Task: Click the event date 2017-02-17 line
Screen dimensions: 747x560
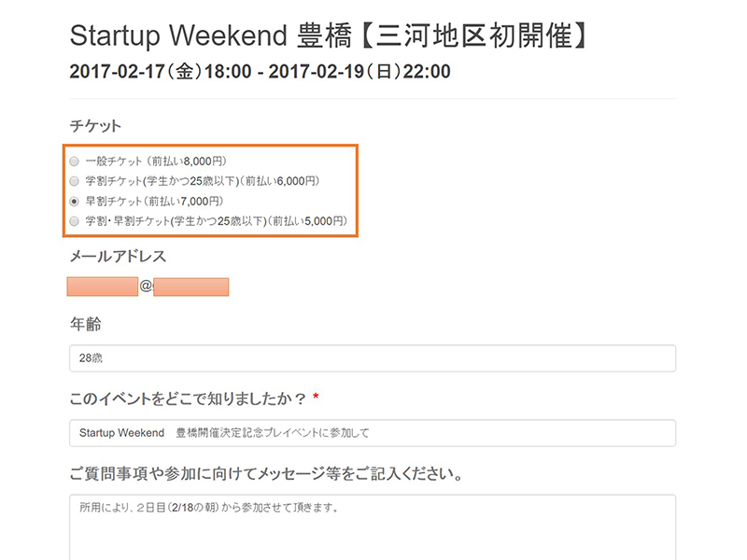Action: (260, 72)
